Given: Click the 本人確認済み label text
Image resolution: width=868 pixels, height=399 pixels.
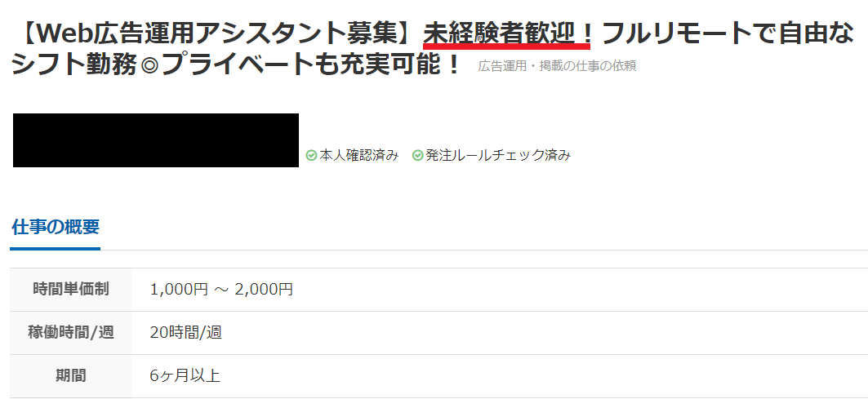Looking at the screenshot, I should click(x=358, y=156).
